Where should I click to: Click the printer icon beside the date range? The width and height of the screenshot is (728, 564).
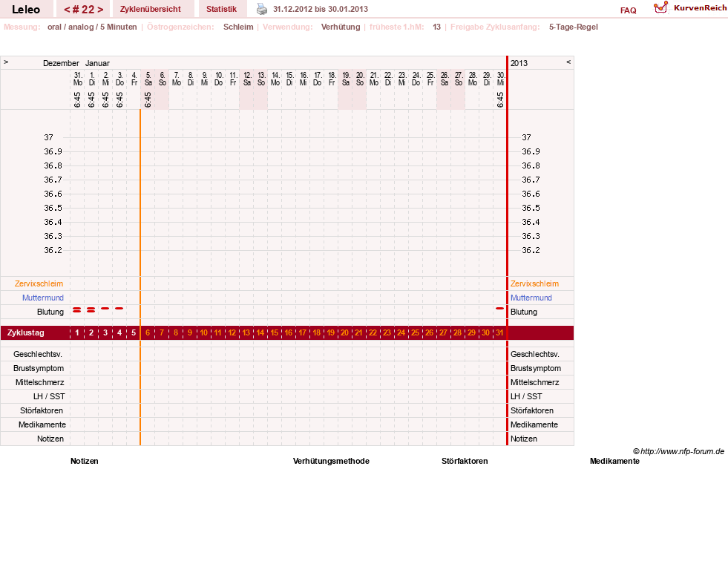262,9
